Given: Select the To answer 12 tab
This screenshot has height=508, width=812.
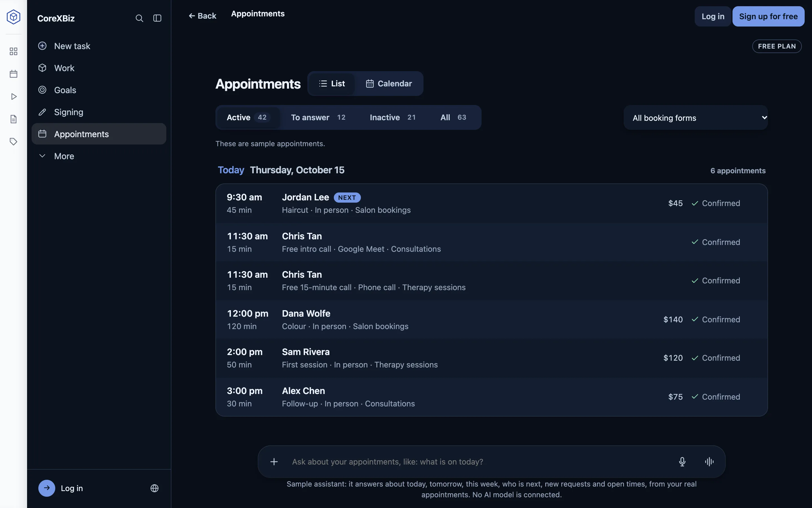Looking at the screenshot, I should (x=318, y=117).
